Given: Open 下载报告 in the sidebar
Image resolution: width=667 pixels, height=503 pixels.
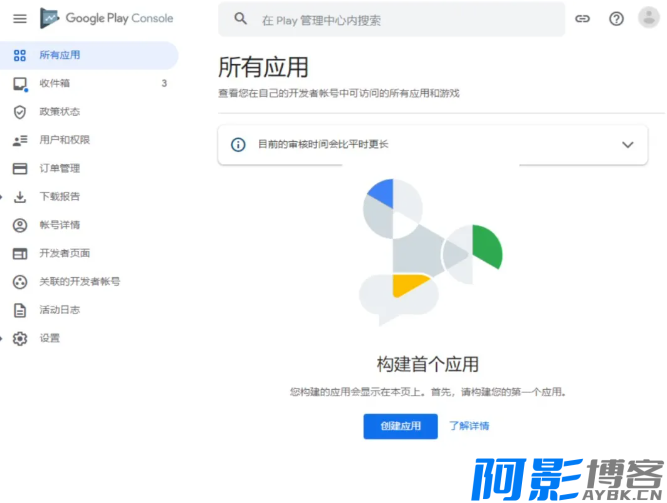Looking at the screenshot, I should [x=60, y=197].
